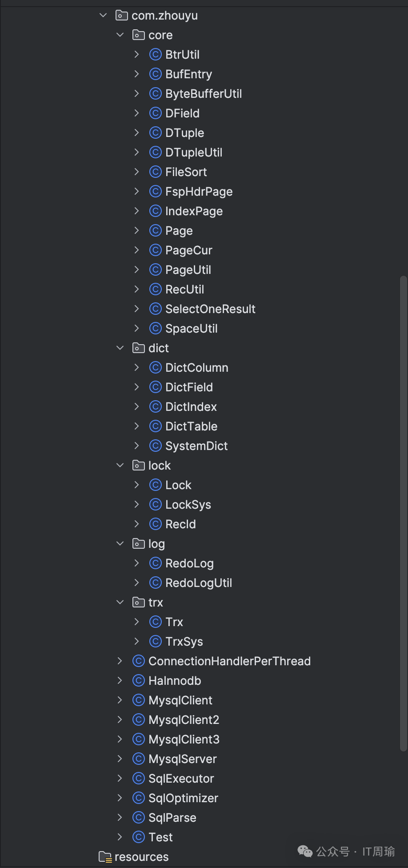
Task: Click the LockSys class icon
Action: [x=155, y=505]
